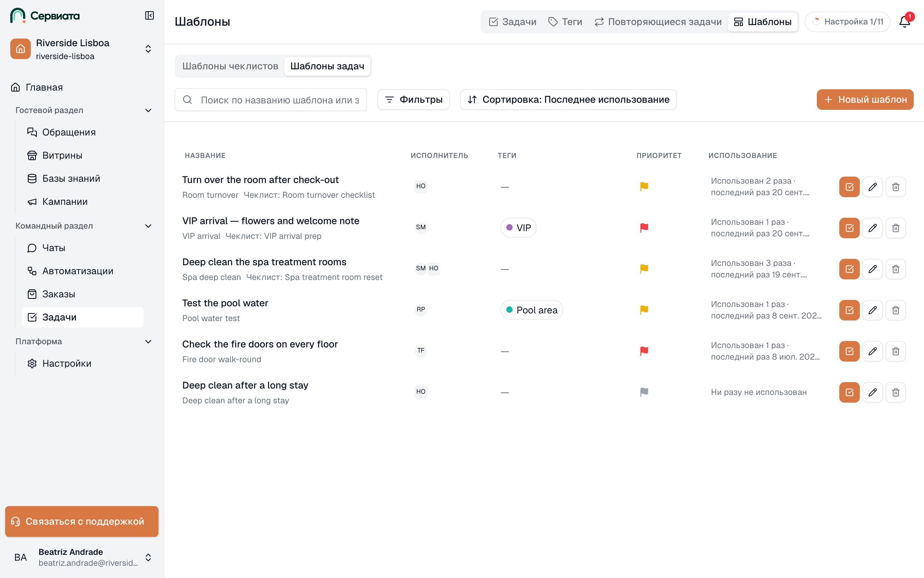Click the Новый шаблон button
The width and height of the screenshot is (924, 578).
tap(865, 100)
